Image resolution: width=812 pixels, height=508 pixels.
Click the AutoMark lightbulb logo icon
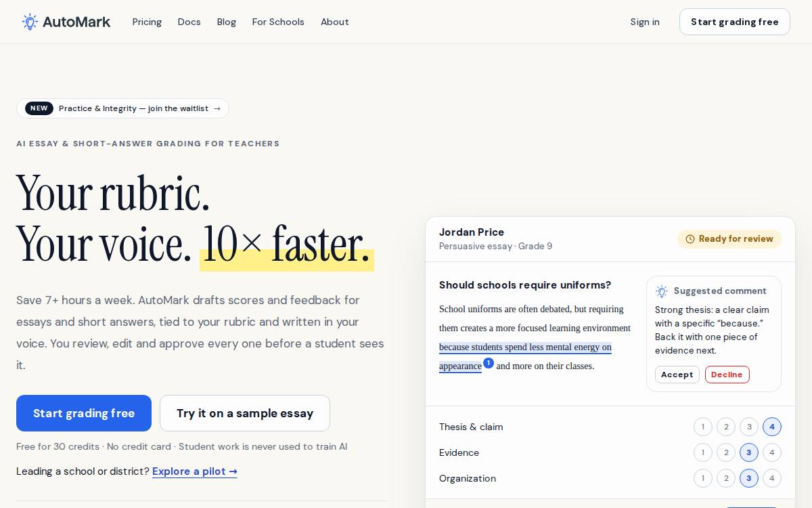point(30,22)
